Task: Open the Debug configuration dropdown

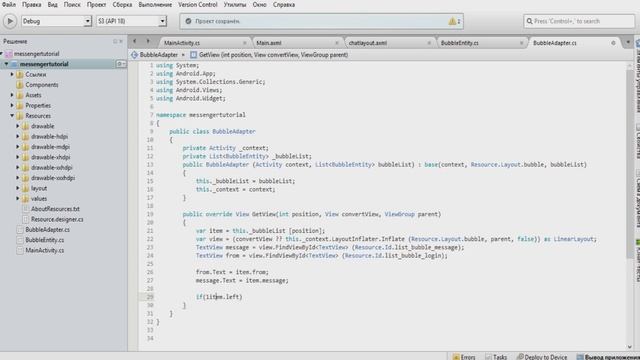Action: [x=56, y=21]
